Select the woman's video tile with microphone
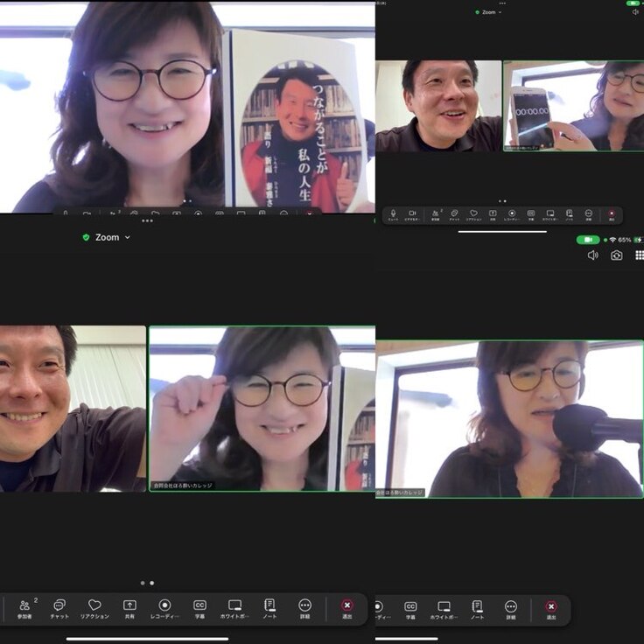 509,418
